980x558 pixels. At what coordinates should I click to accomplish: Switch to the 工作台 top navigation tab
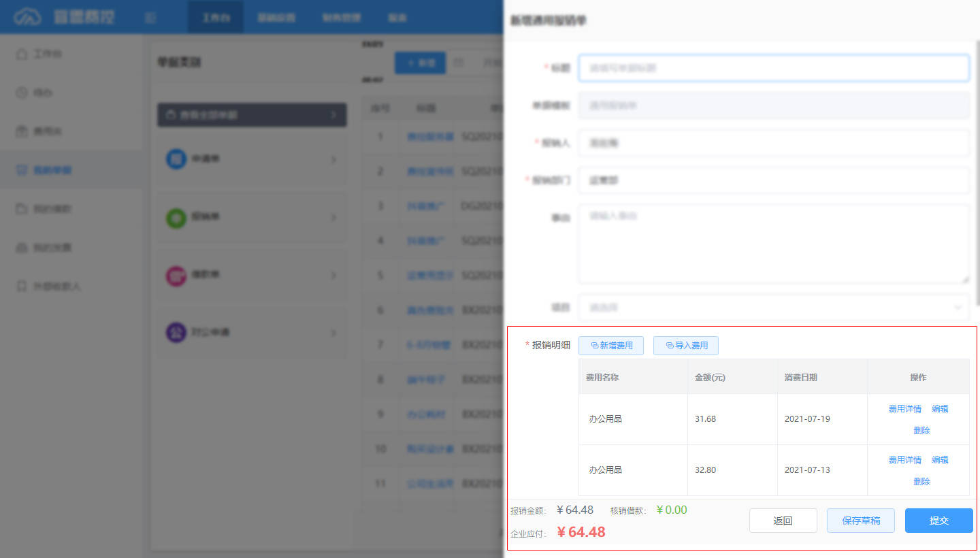pos(215,18)
